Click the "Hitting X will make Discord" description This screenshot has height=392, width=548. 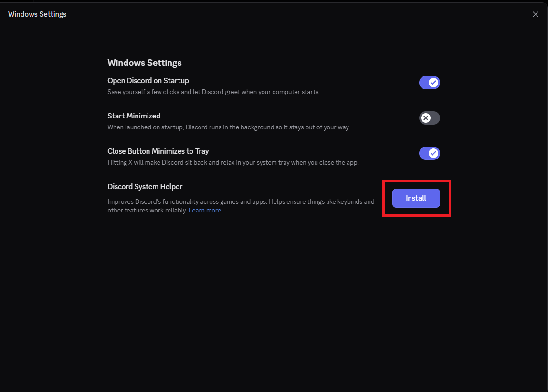tap(233, 162)
